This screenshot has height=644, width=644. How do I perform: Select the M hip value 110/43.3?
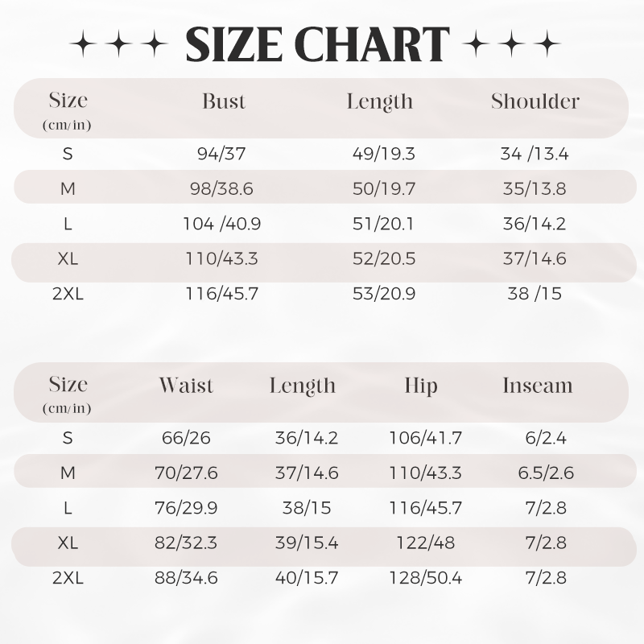point(426,473)
